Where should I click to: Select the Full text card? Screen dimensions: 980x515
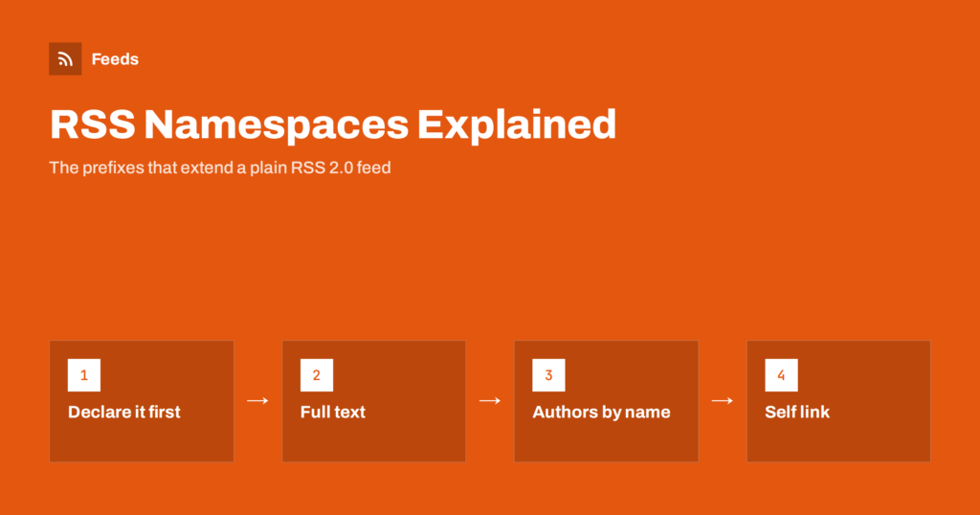click(x=374, y=401)
